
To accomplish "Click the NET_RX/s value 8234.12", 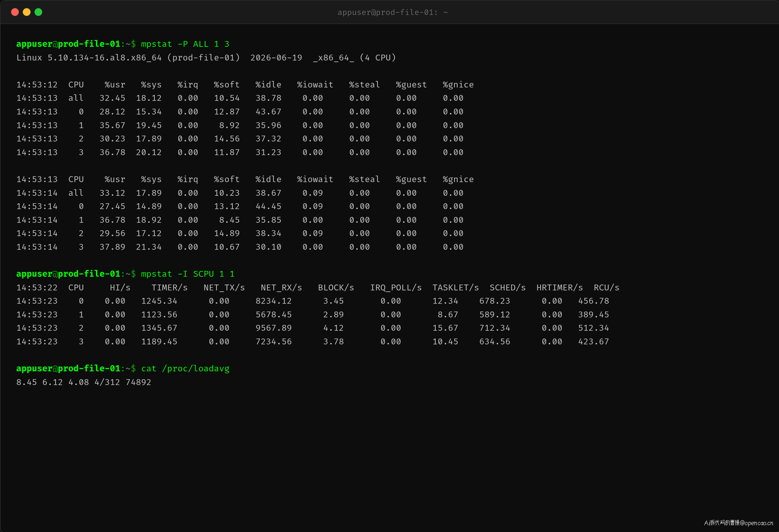I will pos(273,301).
